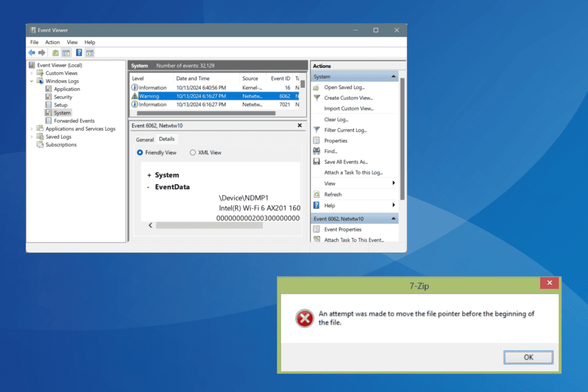Click the Event Viewer (Local) root icon
This screenshot has width=588, height=392.
(32, 65)
